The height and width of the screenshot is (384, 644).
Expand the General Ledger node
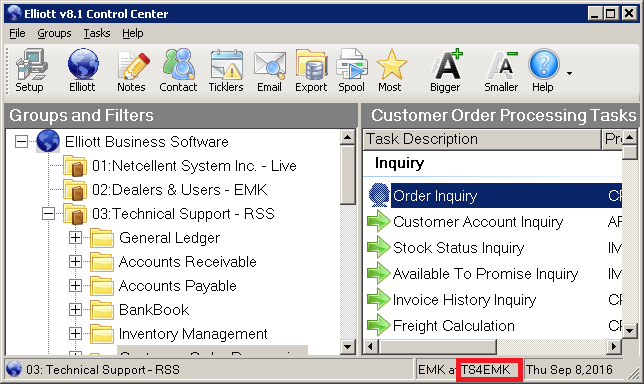point(75,237)
